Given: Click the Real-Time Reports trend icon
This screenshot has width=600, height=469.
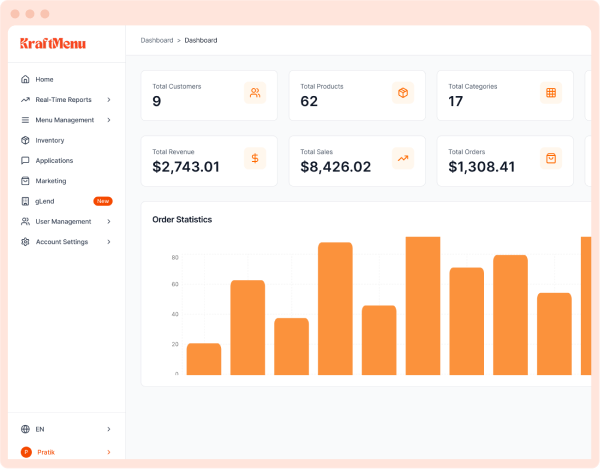Looking at the screenshot, I should coord(25,99).
